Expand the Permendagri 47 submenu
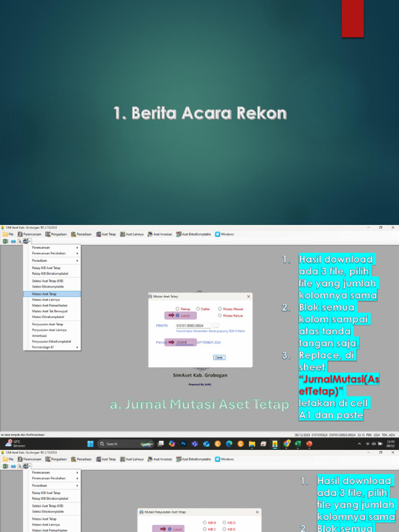The image size is (399, 532). point(52,348)
